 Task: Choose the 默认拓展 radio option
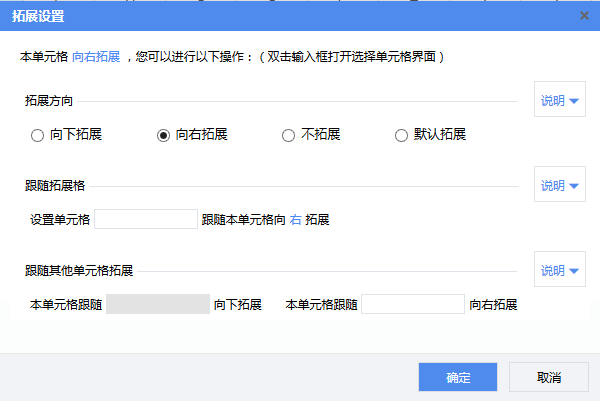(402, 135)
